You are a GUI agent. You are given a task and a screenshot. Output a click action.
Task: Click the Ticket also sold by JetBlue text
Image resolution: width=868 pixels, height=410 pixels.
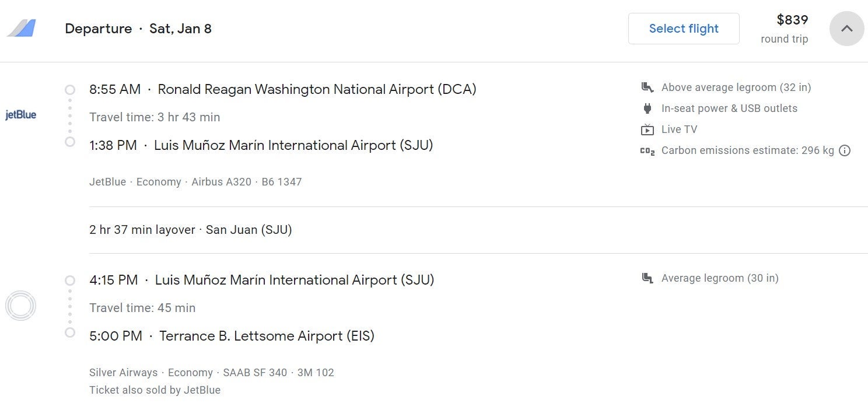tap(155, 390)
